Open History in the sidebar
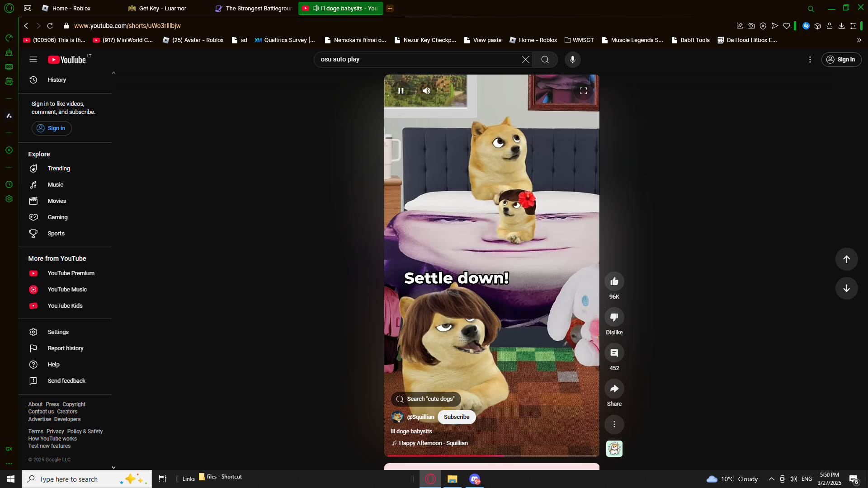 (65, 80)
